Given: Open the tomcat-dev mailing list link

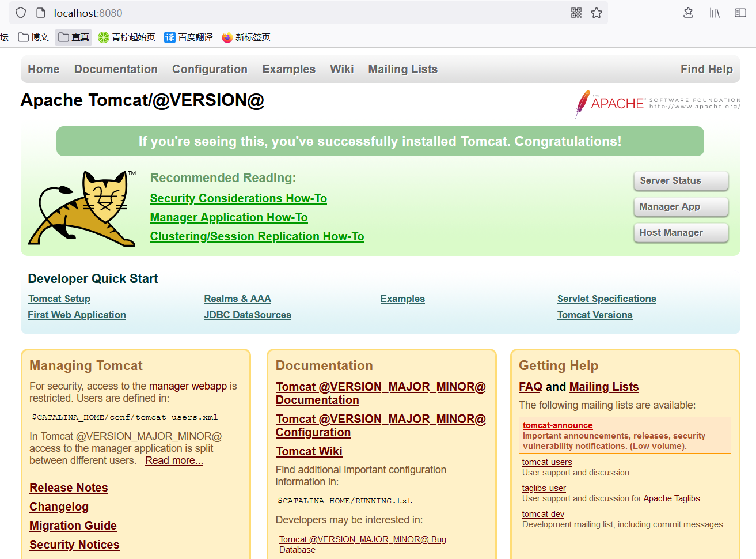Looking at the screenshot, I should 543,514.
